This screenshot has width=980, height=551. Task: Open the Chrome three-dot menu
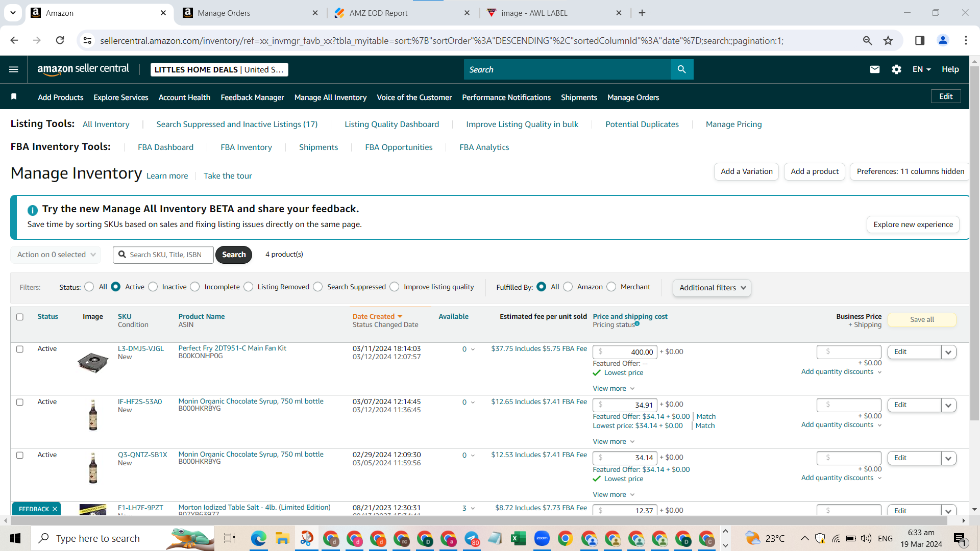click(966, 40)
